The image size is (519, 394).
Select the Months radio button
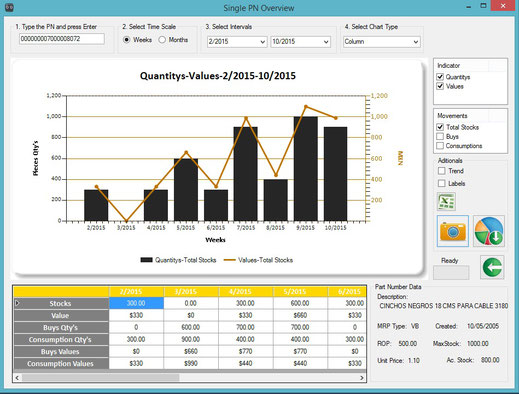tap(162, 40)
